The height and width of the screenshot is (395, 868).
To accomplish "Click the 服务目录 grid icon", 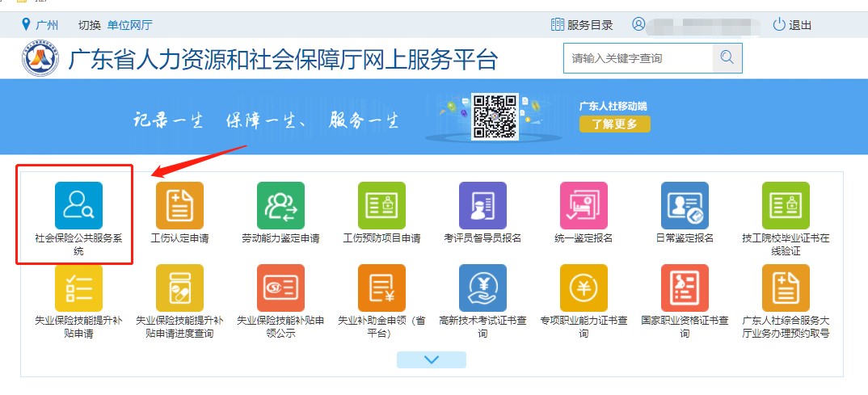I will (x=557, y=24).
